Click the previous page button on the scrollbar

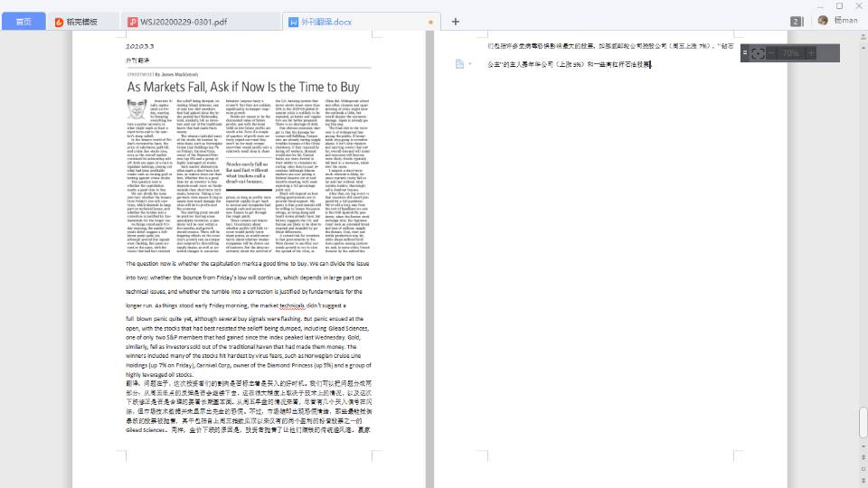pyautogui.click(x=863, y=457)
